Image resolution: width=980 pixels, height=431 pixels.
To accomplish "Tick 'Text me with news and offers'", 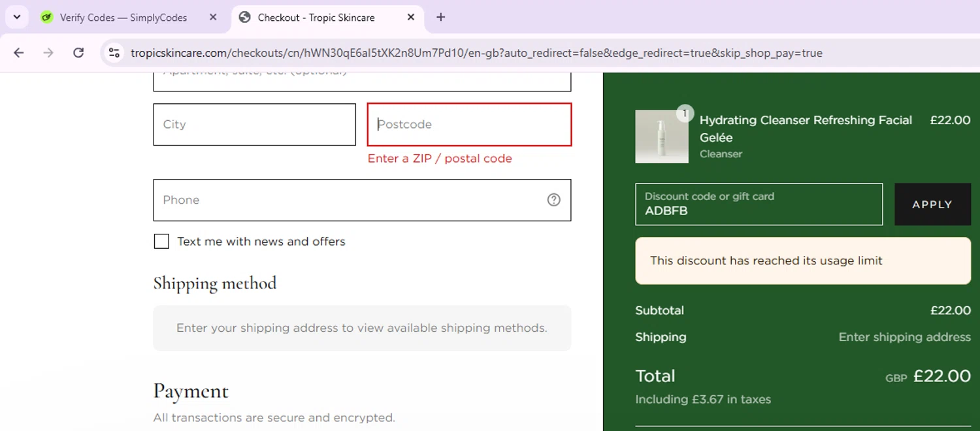I will 161,242.
